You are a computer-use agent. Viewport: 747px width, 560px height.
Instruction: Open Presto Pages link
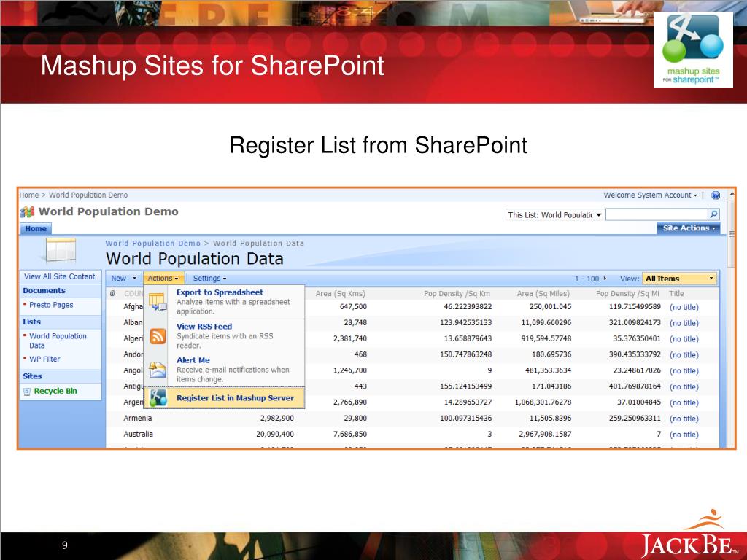(51, 305)
